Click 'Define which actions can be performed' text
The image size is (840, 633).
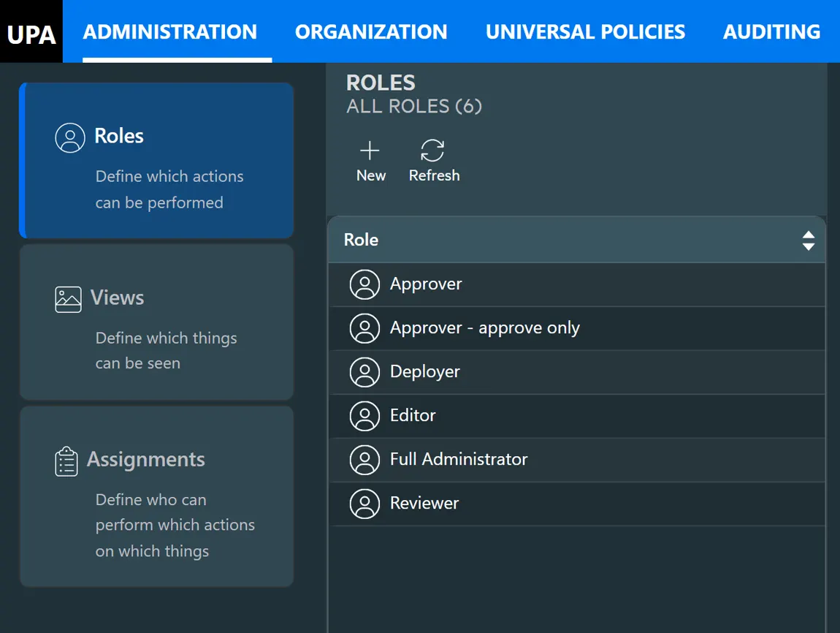169,190
